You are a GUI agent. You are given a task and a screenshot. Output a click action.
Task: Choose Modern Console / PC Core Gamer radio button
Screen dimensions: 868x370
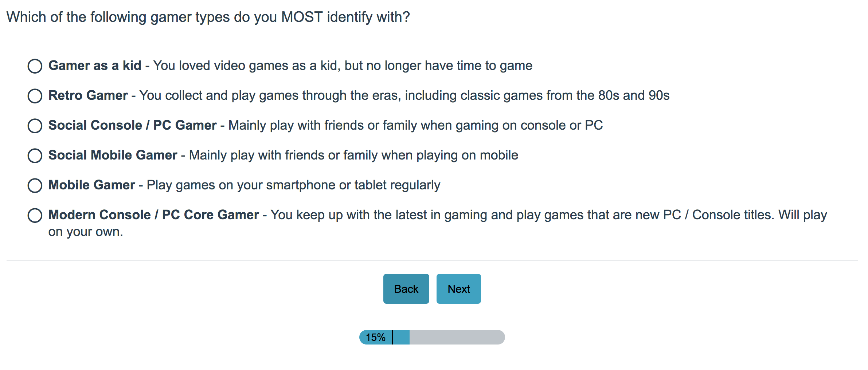35,216
